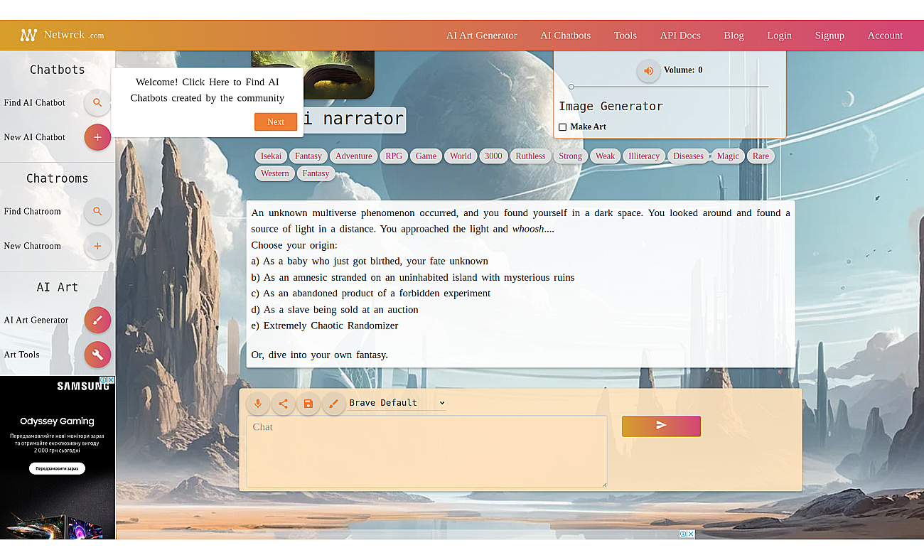This screenshot has width=924, height=560.
Task: Click Next in the welcome tooltip
Action: (x=276, y=122)
